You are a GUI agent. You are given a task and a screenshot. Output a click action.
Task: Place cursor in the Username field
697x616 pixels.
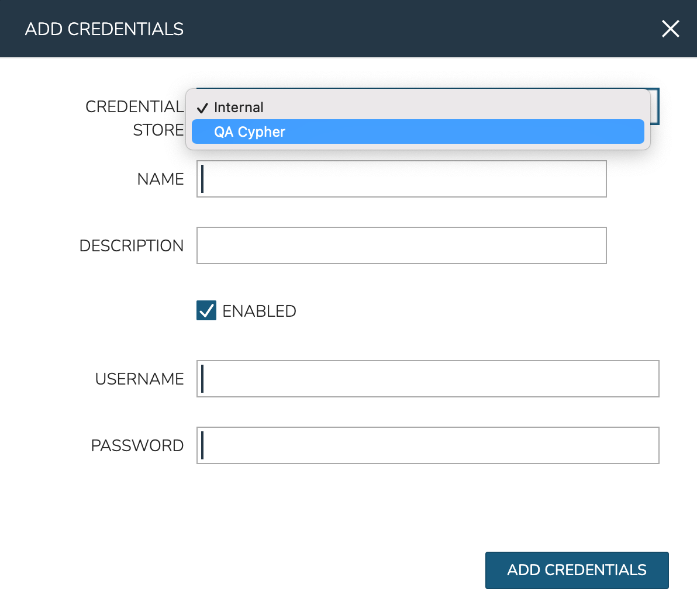[x=427, y=379]
